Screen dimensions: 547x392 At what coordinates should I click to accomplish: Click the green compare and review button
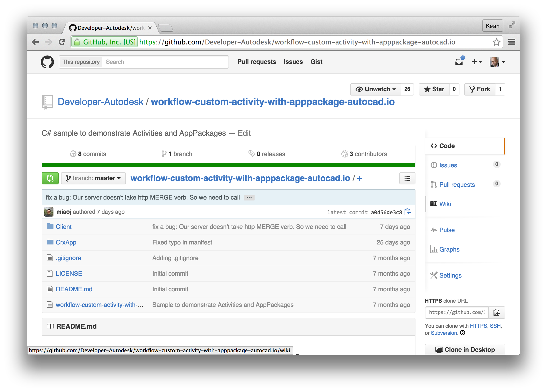[x=50, y=178]
